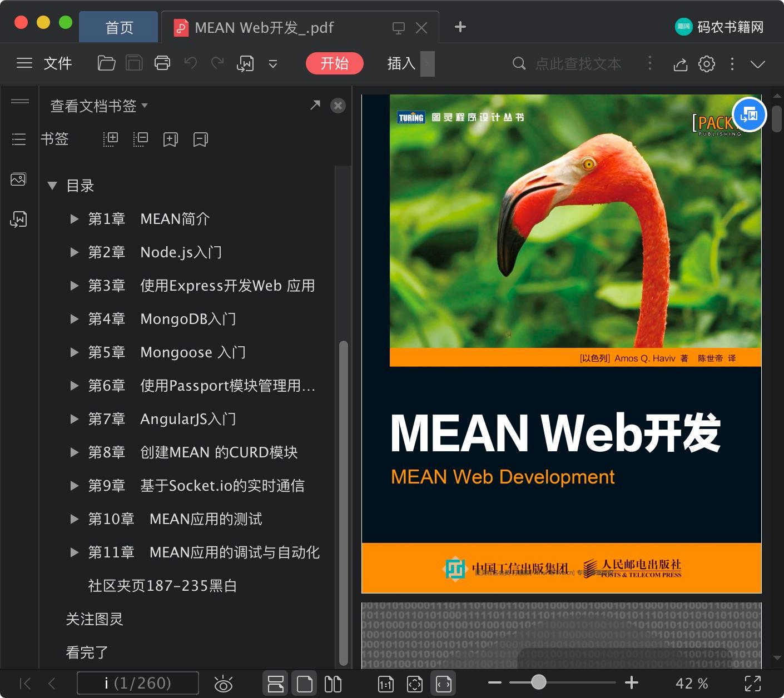Click the save document icon

click(134, 63)
